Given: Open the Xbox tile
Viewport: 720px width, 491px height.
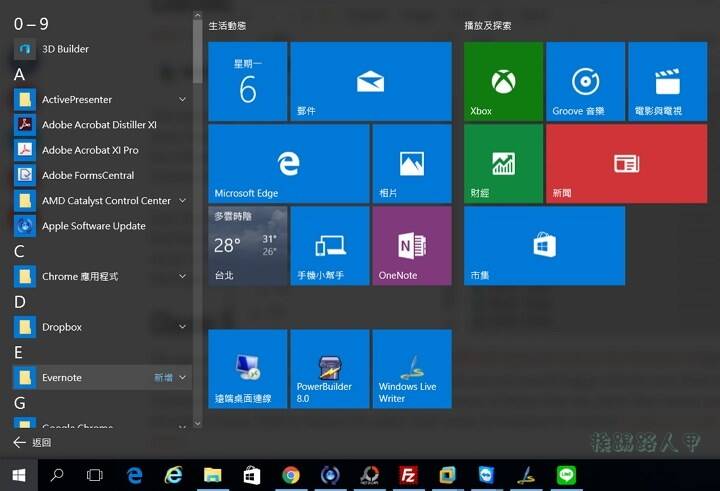Looking at the screenshot, I should point(503,81).
